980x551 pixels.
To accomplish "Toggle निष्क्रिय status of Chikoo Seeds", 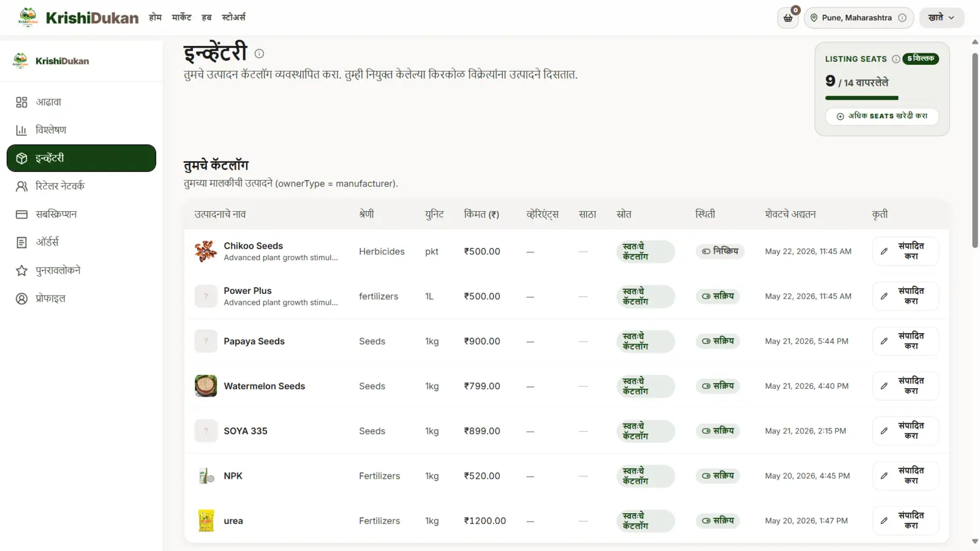I will point(720,251).
